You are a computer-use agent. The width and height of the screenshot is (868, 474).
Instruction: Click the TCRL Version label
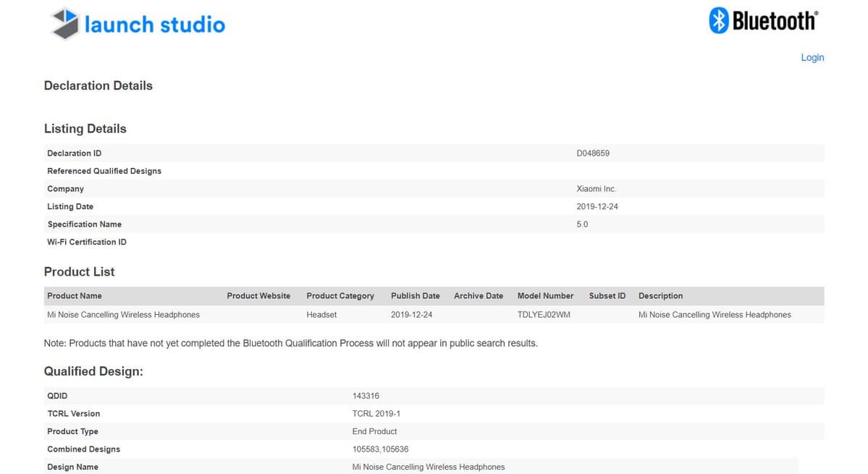74,414
